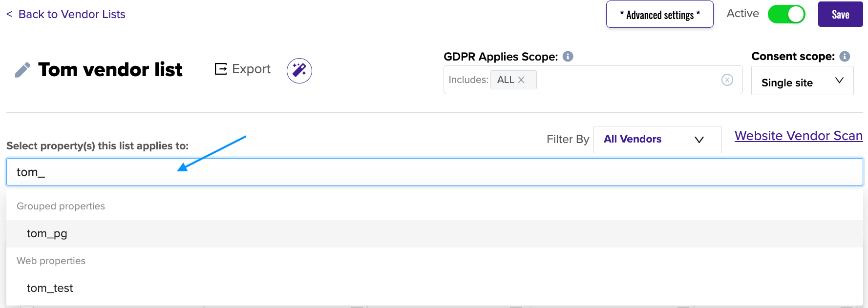Open the magic wand vendor wizard icon

pos(299,71)
